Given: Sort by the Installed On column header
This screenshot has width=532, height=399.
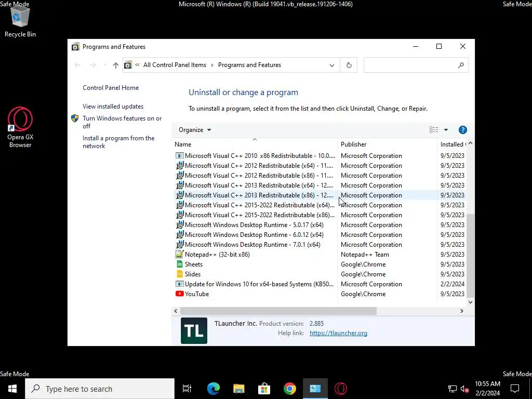Looking at the screenshot, I should click(453, 144).
